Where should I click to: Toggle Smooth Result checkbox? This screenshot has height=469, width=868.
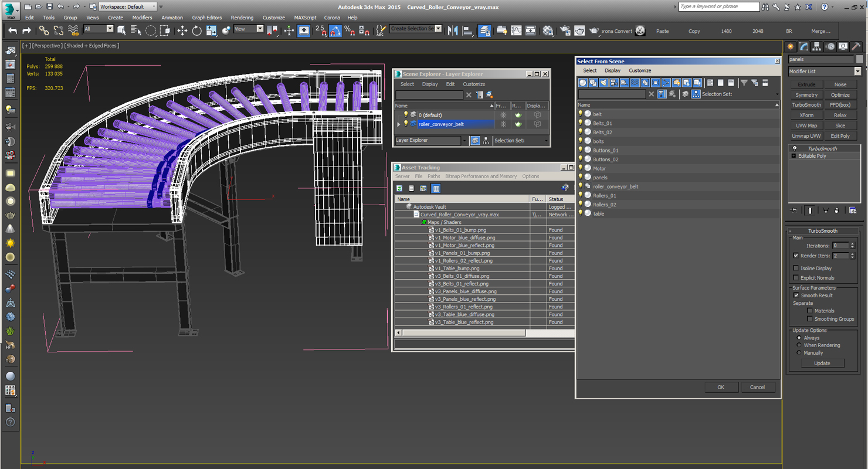tap(796, 295)
